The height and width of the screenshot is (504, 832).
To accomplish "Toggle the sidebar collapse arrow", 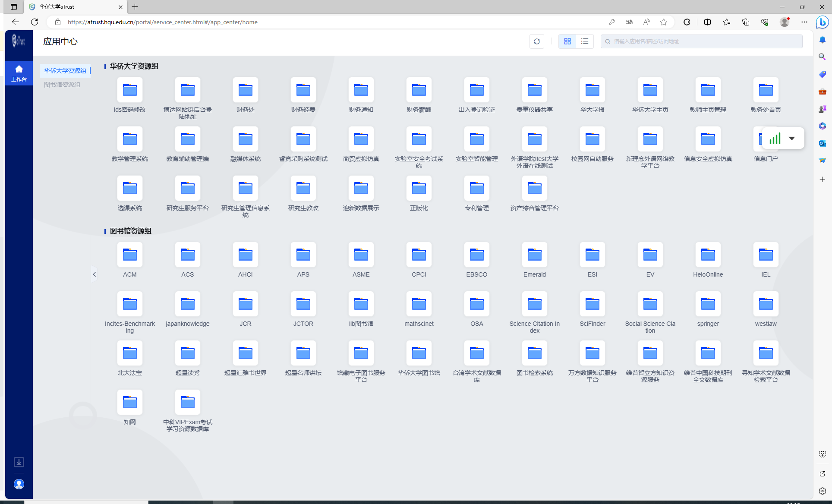I will 95,274.
